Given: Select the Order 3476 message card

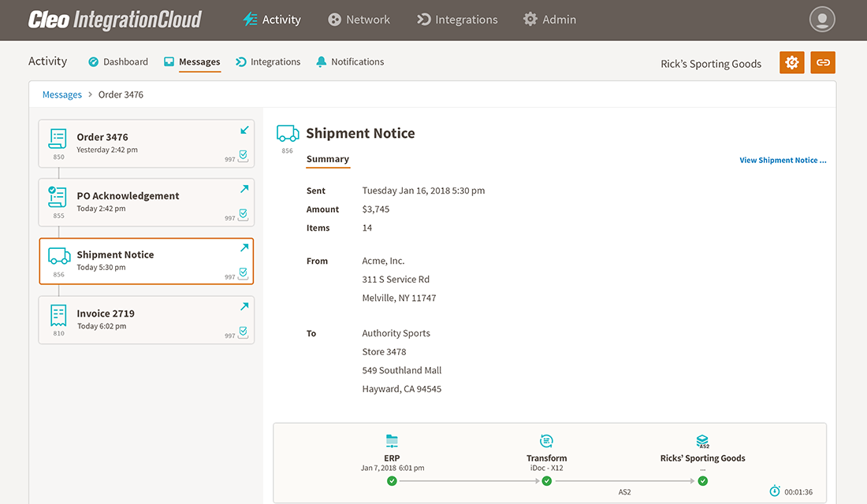Looking at the screenshot, I should 147,143.
